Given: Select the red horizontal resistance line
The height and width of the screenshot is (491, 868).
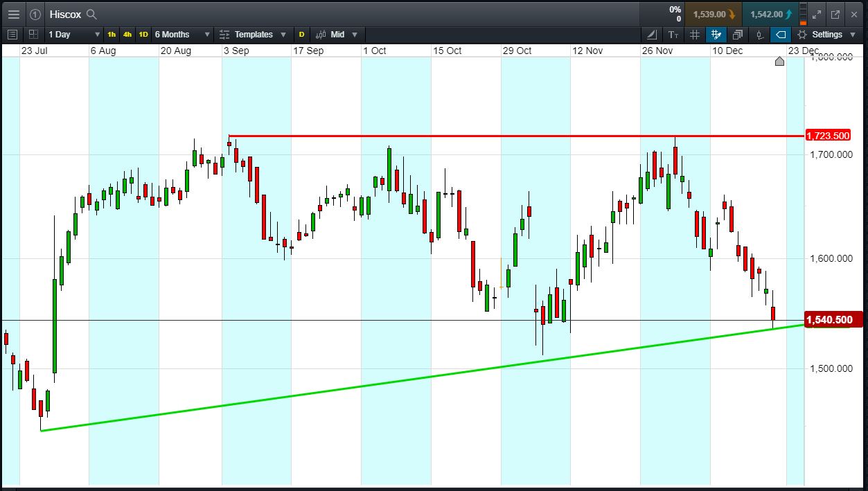Looking at the screenshot, I should [x=516, y=136].
